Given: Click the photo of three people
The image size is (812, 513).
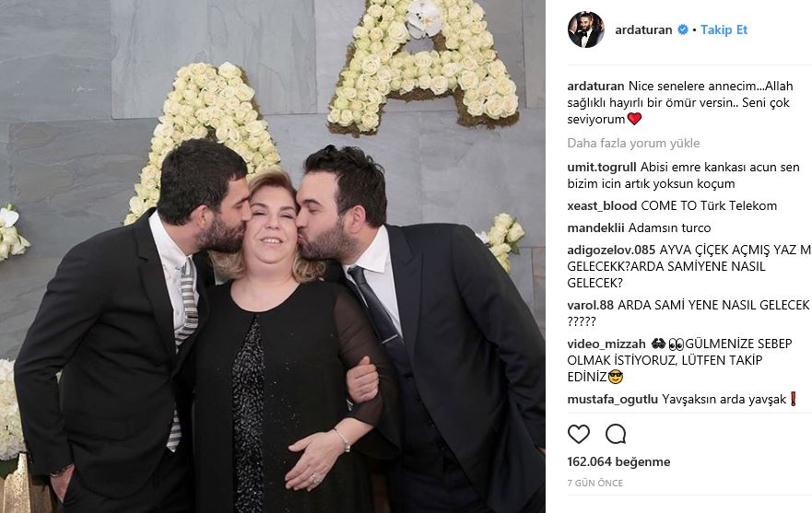Looking at the screenshot, I should (x=273, y=256).
